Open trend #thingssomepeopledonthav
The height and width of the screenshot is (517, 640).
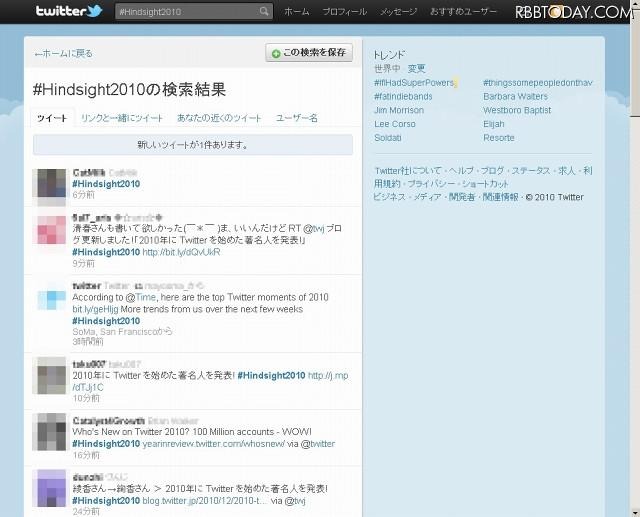[538, 83]
